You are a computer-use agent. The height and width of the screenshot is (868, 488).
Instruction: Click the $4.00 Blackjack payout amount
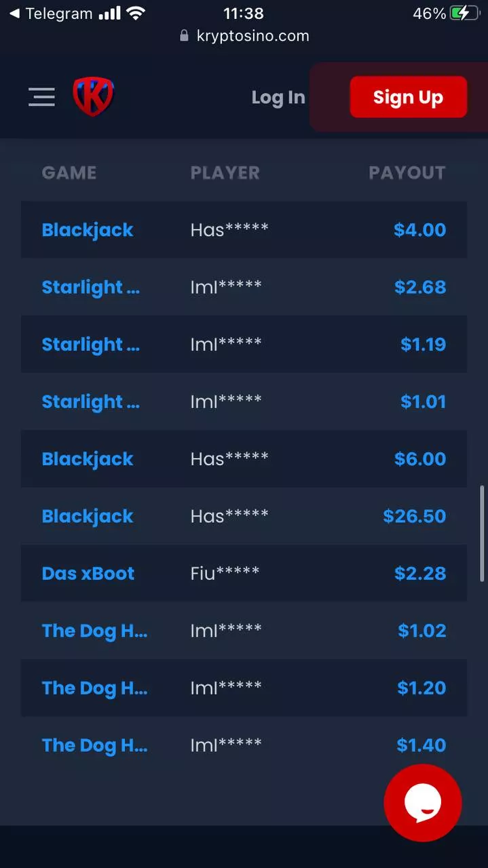pos(419,230)
